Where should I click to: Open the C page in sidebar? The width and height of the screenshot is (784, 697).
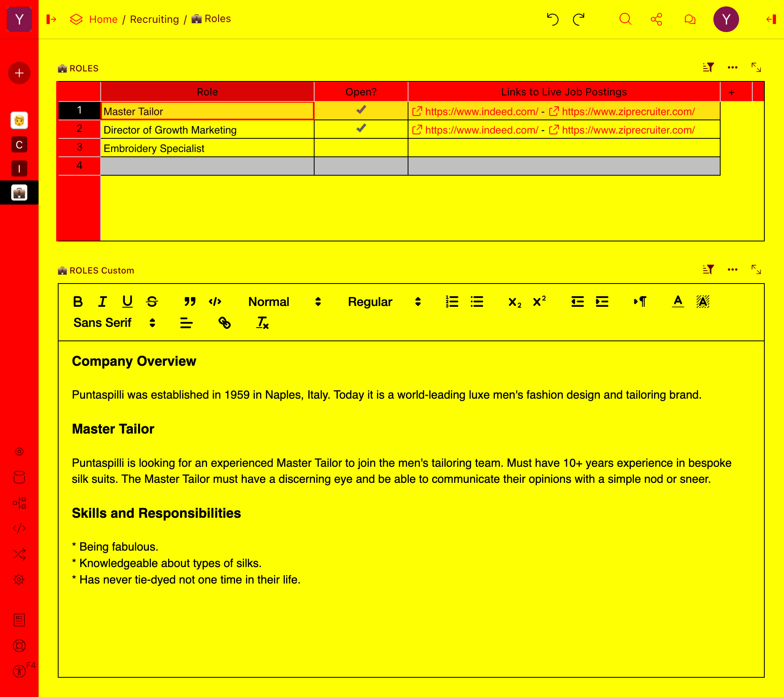tap(19, 145)
